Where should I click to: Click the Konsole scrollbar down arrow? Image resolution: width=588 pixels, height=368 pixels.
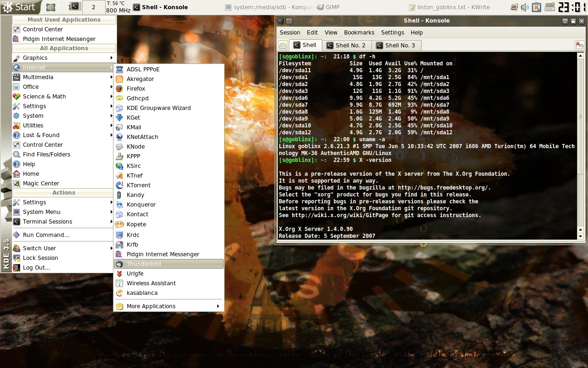pos(580,236)
